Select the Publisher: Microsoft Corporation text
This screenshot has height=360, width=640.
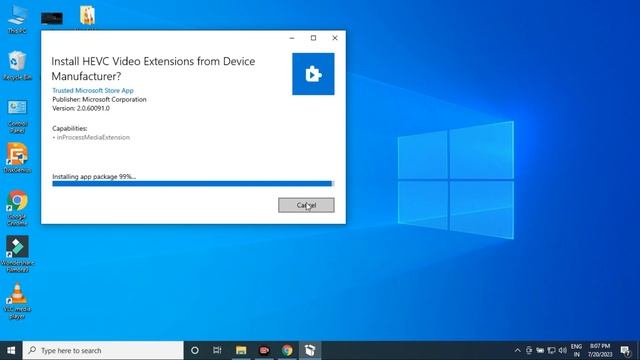99,99
